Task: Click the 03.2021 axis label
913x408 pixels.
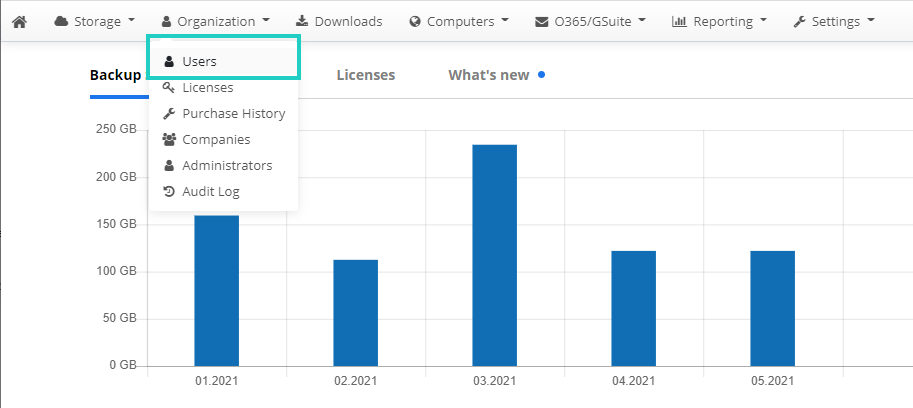Action: pos(494,381)
